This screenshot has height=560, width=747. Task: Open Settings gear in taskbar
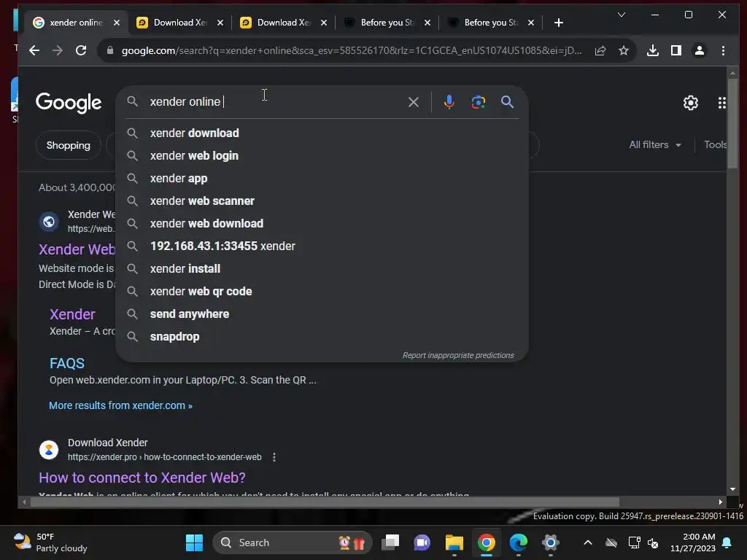(550, 542)
